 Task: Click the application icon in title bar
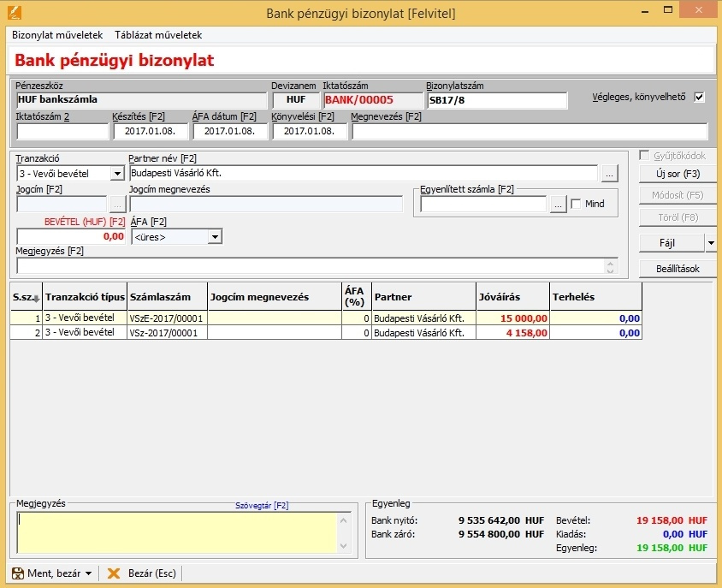[x=12, y=13]
